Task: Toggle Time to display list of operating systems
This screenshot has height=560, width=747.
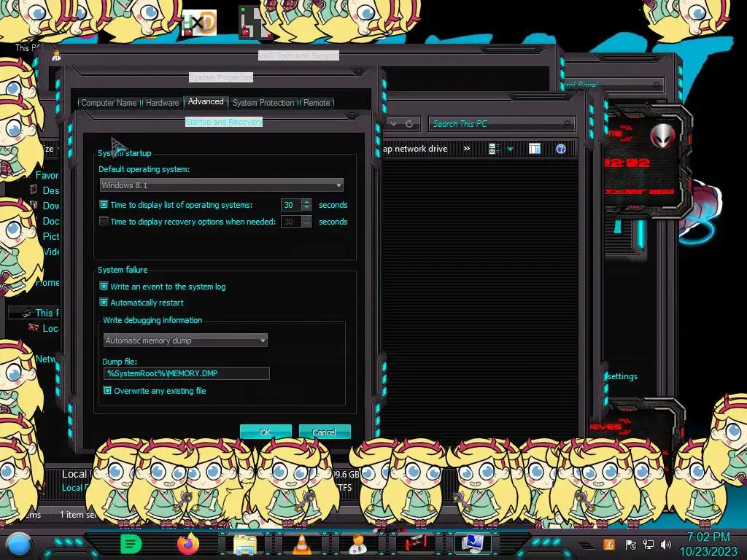Action: click(104, 205)
